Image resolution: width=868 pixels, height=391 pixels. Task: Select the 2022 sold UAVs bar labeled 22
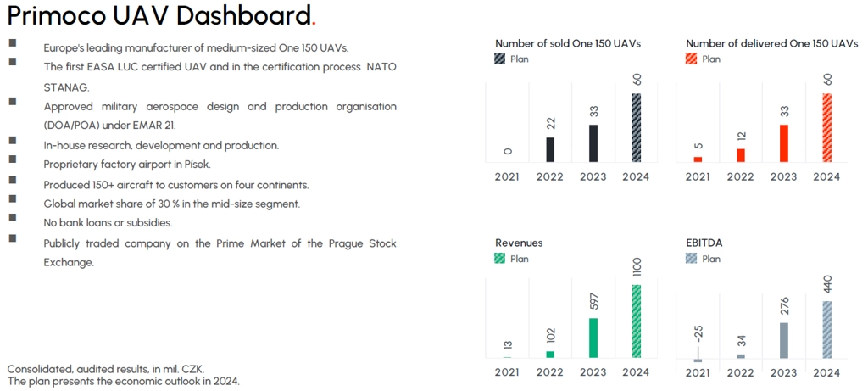click(550, 149)
